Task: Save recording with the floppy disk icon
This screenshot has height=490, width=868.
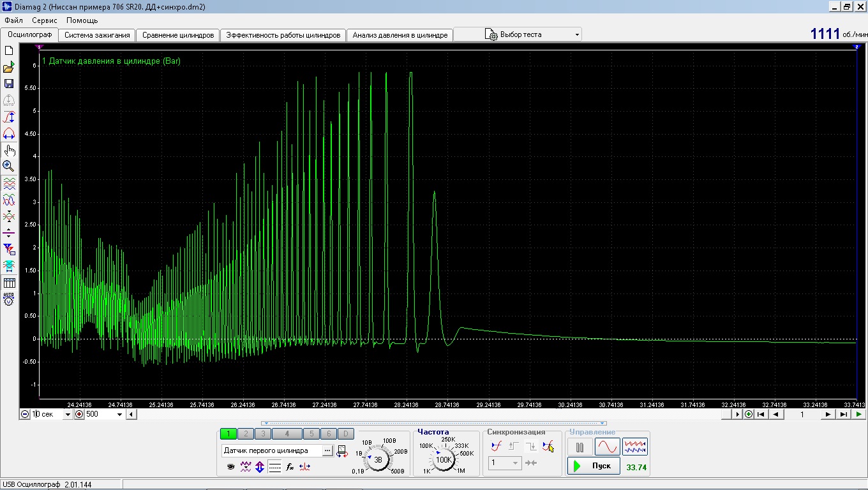Action: (9, 84)
